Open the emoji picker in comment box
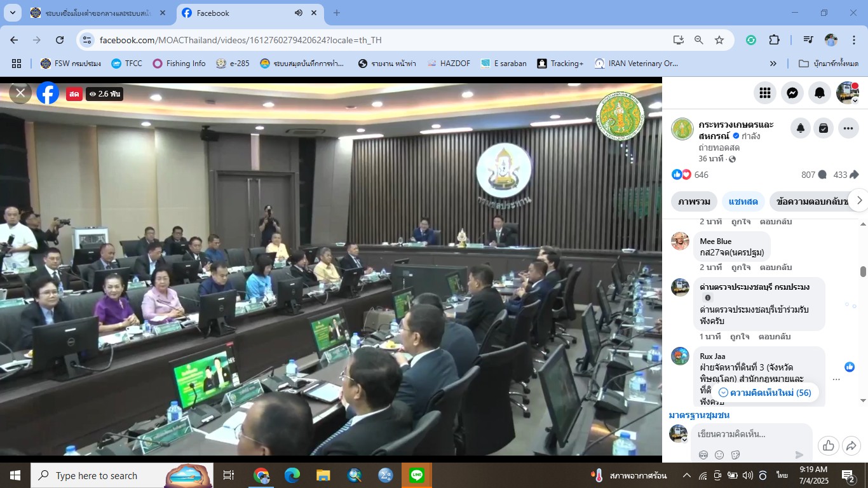The height and width of the screenshot is (488, 868). pos(719,455)
